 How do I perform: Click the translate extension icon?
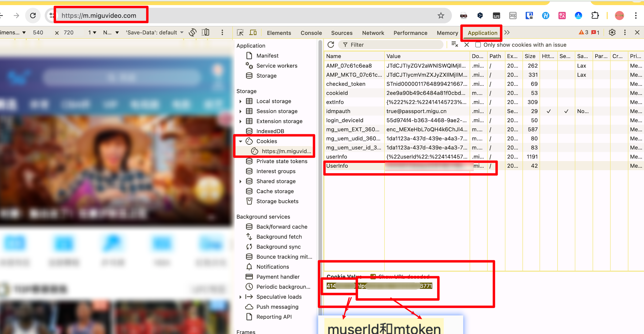tap(562, 15)
